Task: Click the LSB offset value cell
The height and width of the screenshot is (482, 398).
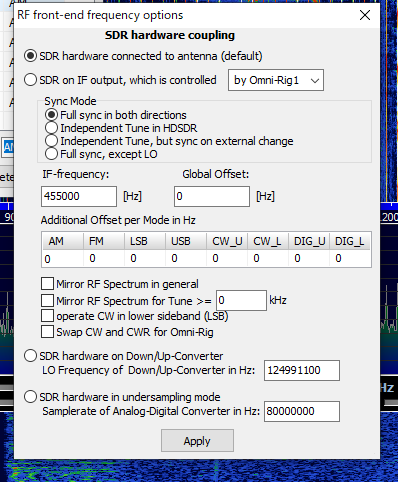Action: tap(145, 258)
